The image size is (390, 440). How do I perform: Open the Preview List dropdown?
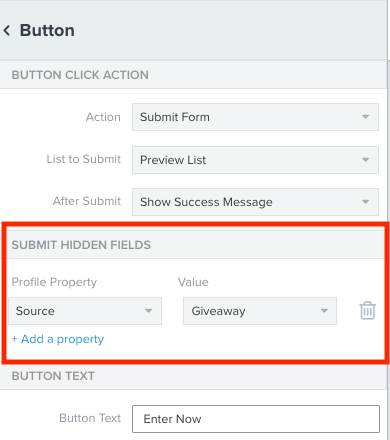point(255,160)
